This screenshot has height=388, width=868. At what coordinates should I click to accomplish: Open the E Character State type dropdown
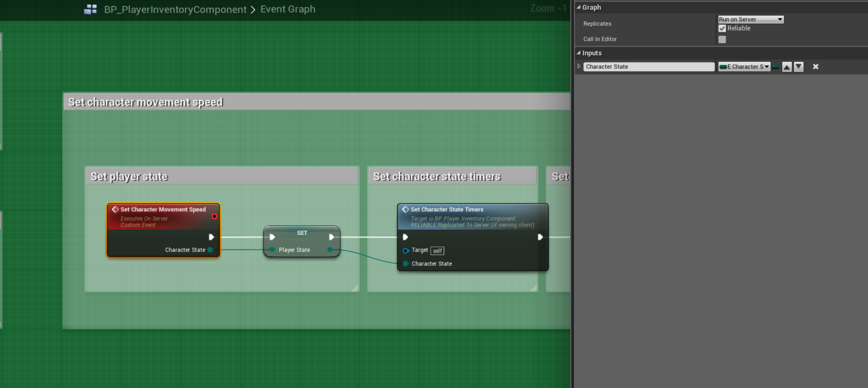click(744, 67)
